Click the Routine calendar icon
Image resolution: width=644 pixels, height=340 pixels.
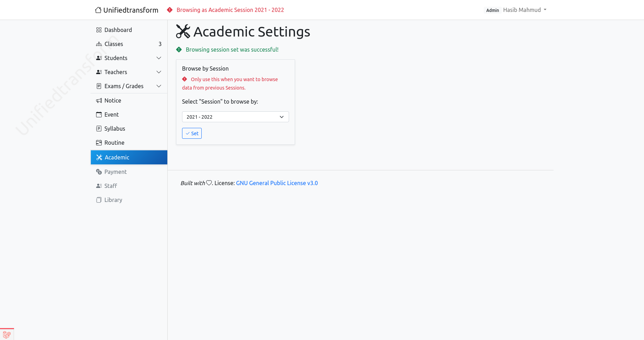99,143
